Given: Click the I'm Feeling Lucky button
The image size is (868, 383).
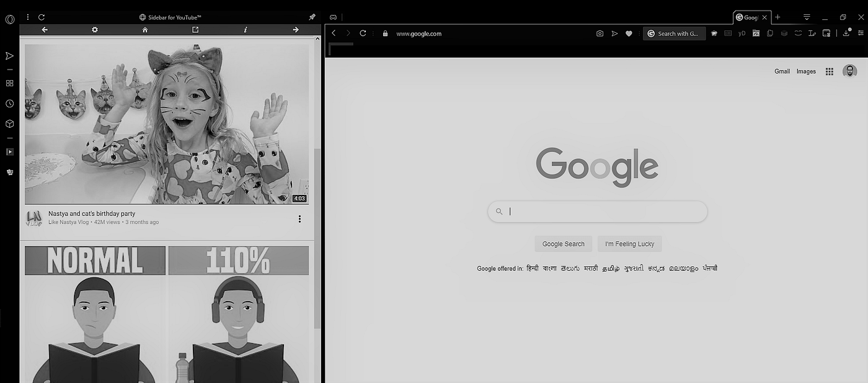Looking at the screenshot, I should click(x=629, y=243).
